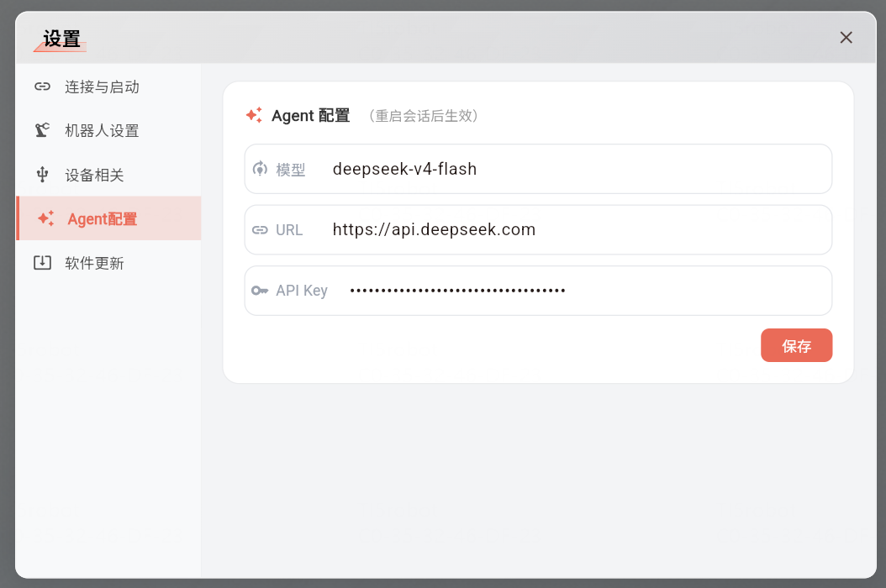Click the Agent 配置 card heading
This screenshot has width=886, height=588.
(311, 116)
